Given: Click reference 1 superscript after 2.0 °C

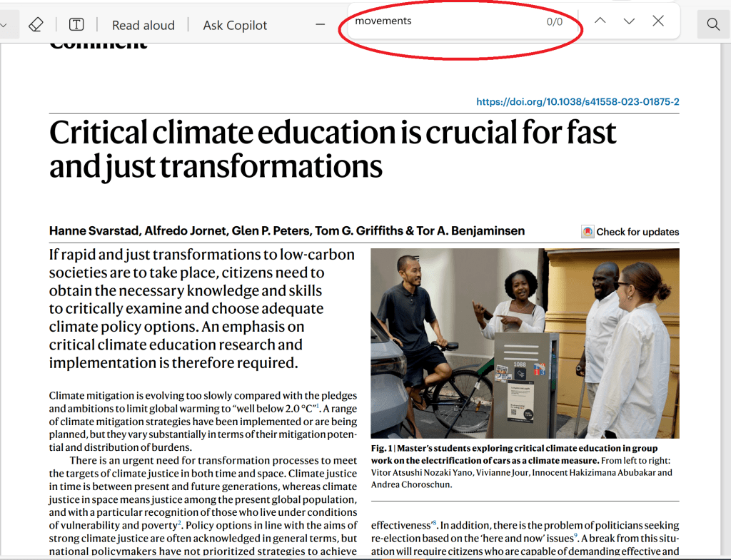Looking at the screenshot, I should click(318, 406).
